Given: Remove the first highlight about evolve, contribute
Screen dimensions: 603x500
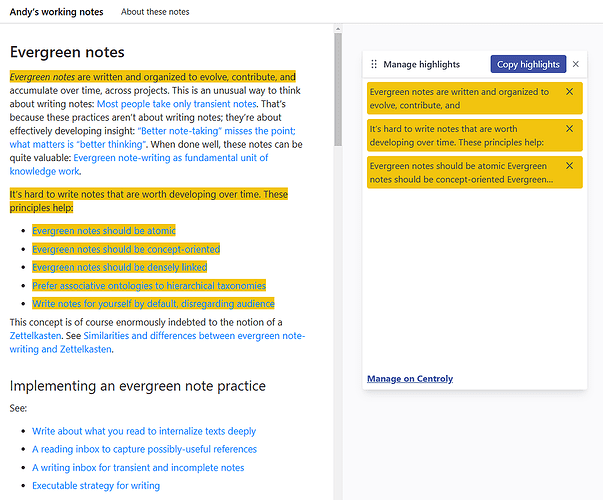Looking at the screenshot, I should [x=570, y=92].
